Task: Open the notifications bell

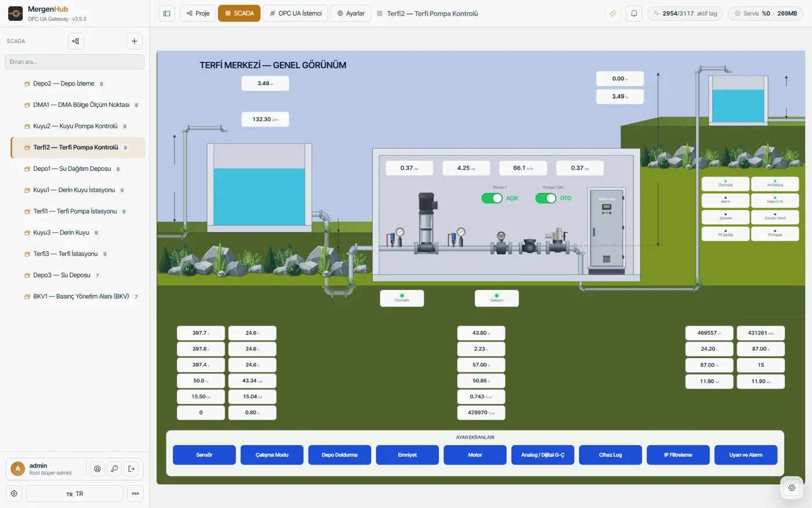Action: [634, 13]
